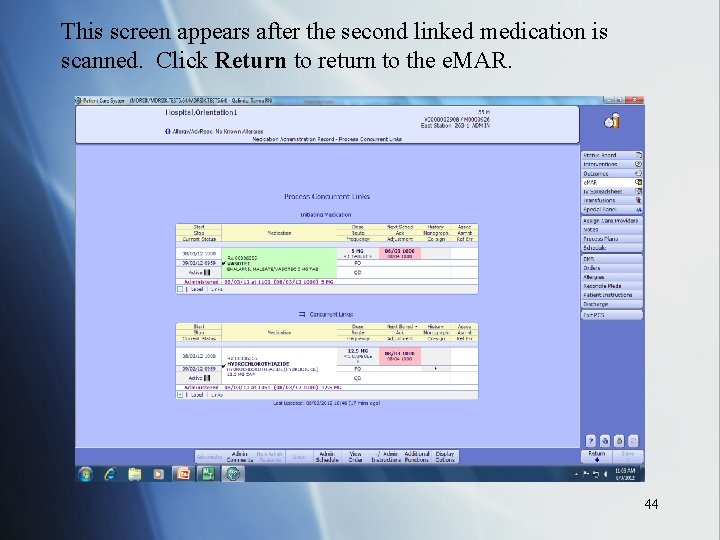Image resolution: width=720 pixels, height=540 pixels.
Task: Click the Links link under Hydrochlorothiazide
Action: pyautogui.click(x=217, y=394)
